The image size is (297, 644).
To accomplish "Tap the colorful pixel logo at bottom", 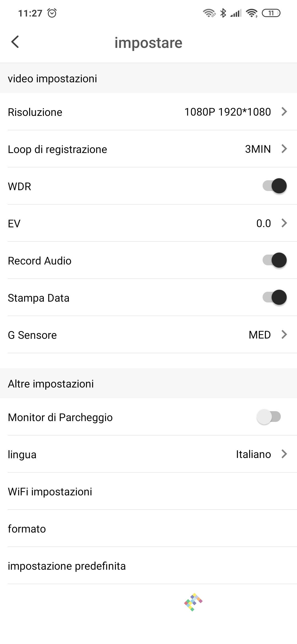I will [x=193, y=602].
